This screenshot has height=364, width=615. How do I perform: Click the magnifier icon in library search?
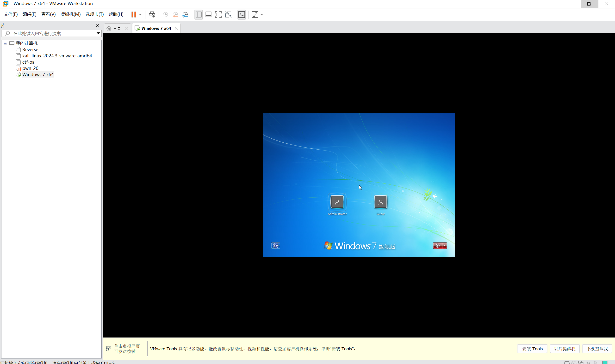tap(7, 33)
